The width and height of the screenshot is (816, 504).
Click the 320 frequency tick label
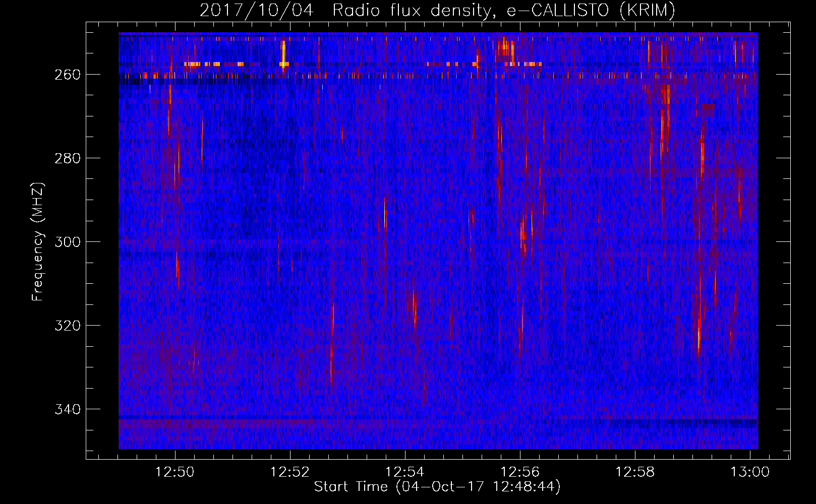pos(68,326)
